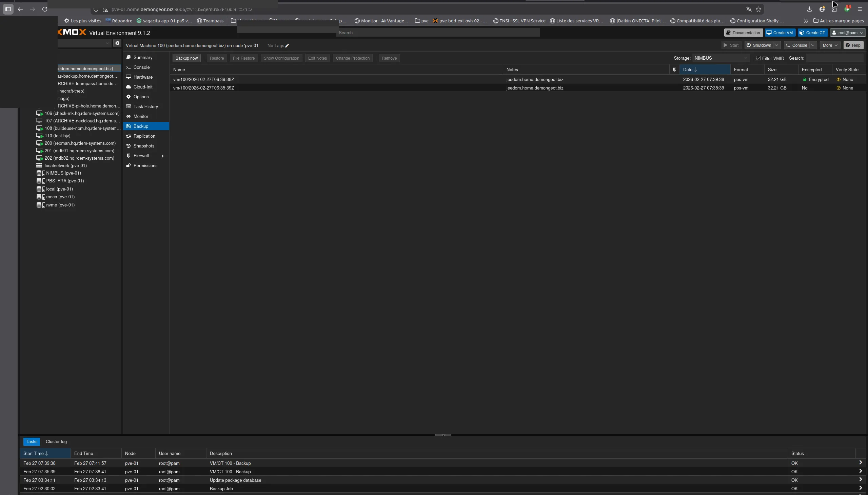Viewport: 868px width, 495px height.
Task: Click the backup Search input field
Action: click(x=835, y=58)
